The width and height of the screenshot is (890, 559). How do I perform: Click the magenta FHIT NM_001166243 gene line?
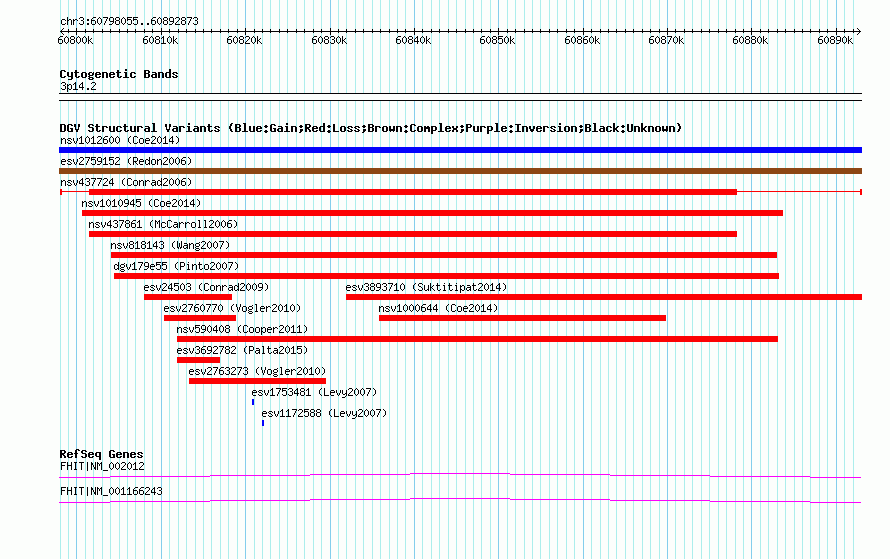(460, 501)
